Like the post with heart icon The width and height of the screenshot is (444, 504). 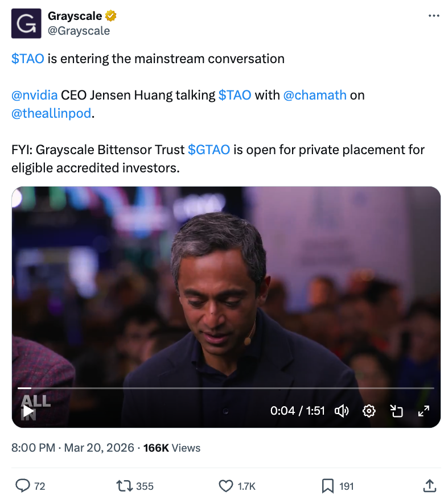226,486
